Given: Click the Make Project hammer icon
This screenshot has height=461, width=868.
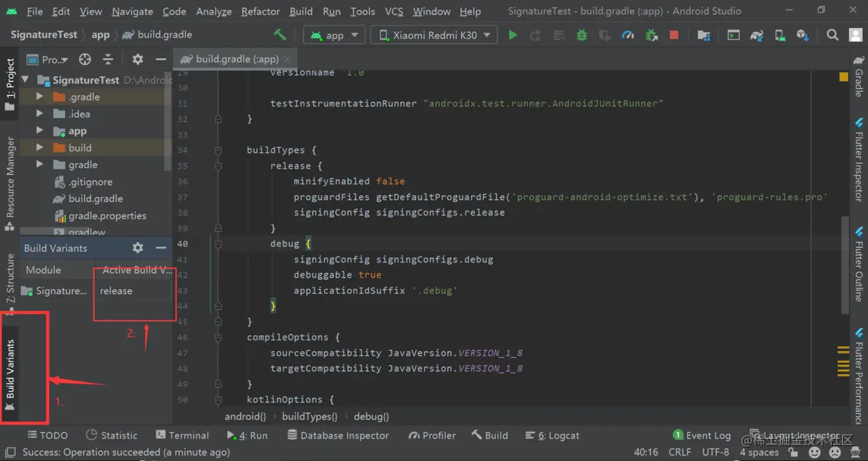Looking at the screenshot, I should pos(280,35).
